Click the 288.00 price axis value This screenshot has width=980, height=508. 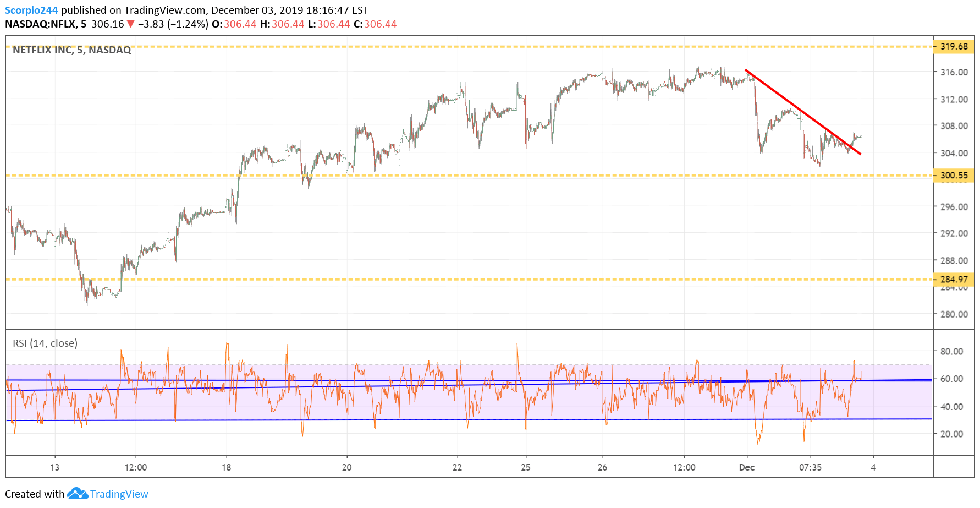(954, 260)
